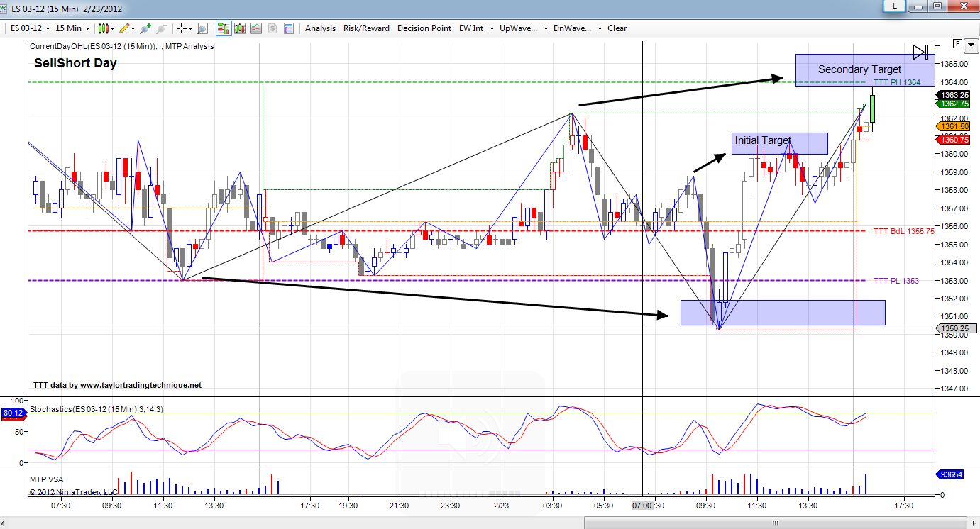Image resolution: width=980 pixels, height=529 pixels.
Task: Click the SellShort Day label
Action: point(75,63)
